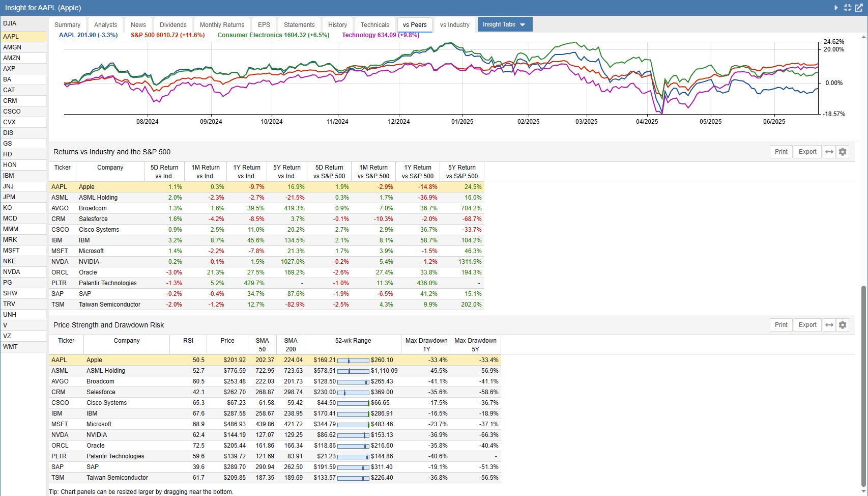This screenshot has width=868, height=496.
Task: Export the Returns vs Industry table
Action: tap(807, 152)
